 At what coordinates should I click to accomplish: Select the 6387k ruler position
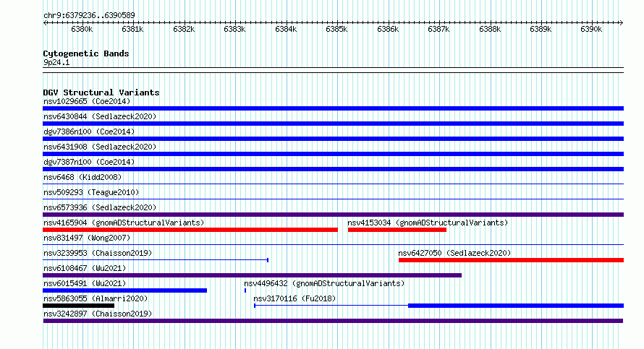click(x=438, y=29)
